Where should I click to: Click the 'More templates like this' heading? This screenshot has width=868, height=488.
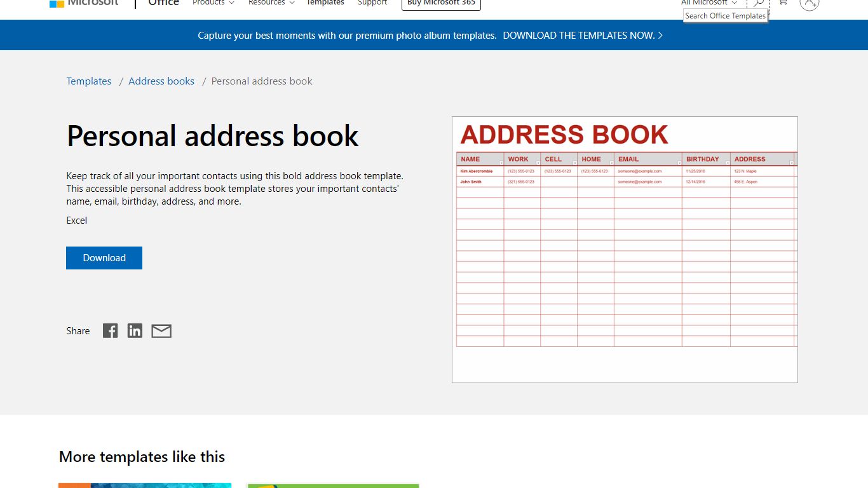pos(142,457)
